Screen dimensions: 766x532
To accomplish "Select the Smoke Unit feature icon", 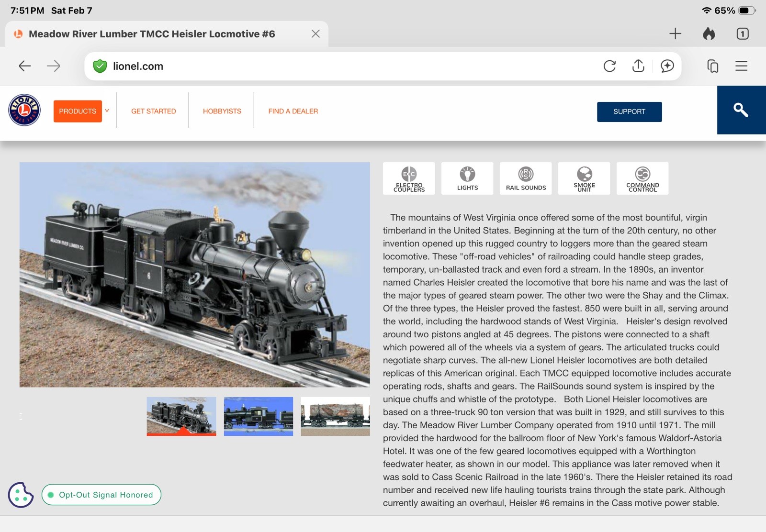I will point(584,178).
